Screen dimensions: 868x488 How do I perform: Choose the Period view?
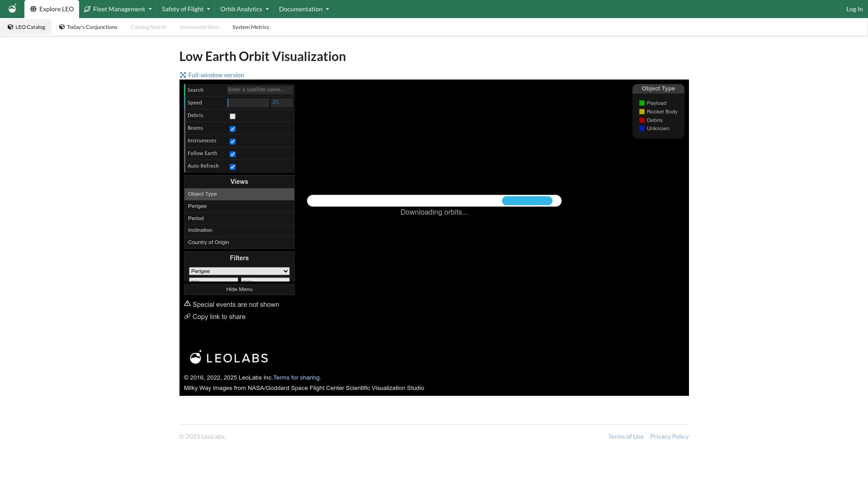click(x=239, y=218)
